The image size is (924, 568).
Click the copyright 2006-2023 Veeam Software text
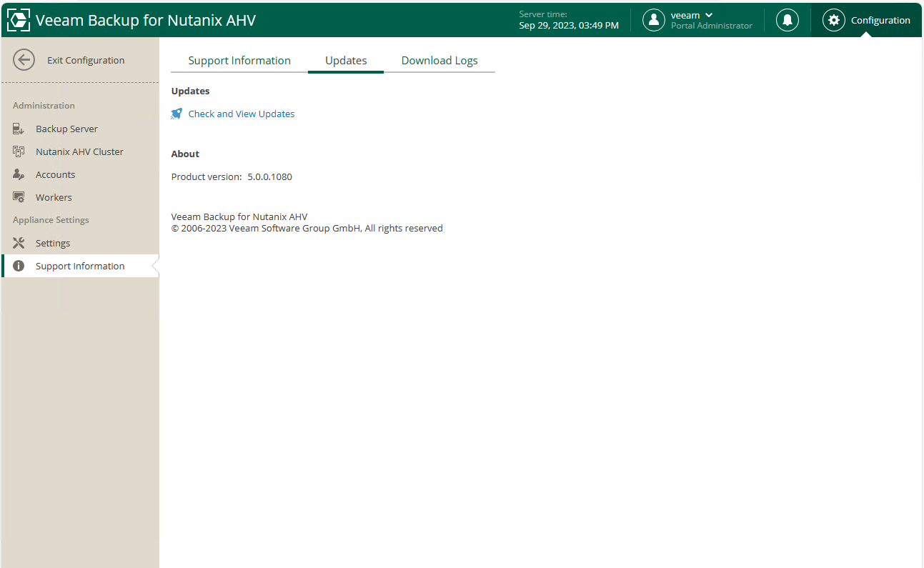coord(307,229)
